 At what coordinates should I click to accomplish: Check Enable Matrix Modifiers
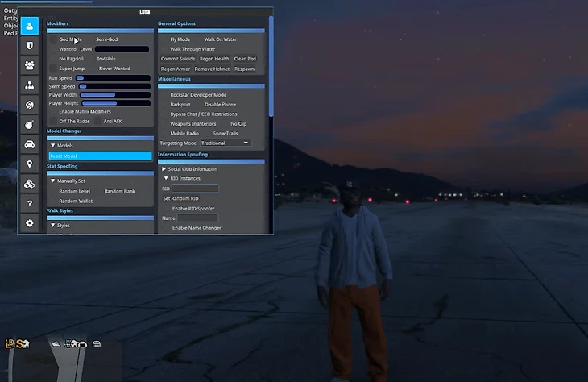53,111
